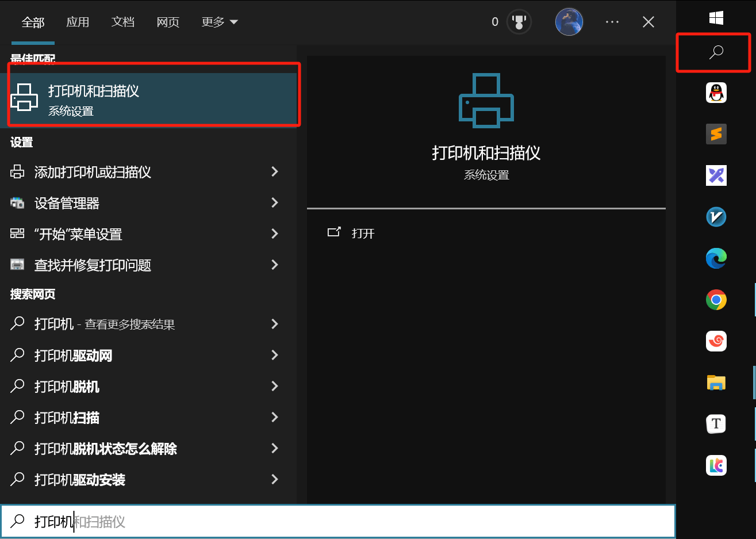Select the 设备管理器 result
Image resolution: width=756 pixels, height=539 pixels.
148,202
